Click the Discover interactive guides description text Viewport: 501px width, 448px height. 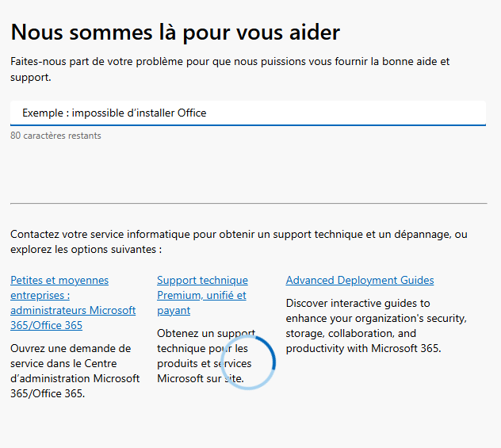[375, 325]
